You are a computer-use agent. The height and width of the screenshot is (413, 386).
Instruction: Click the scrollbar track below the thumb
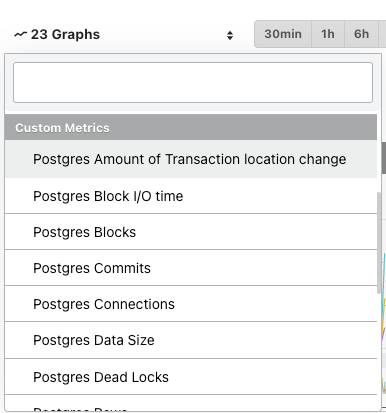pos(379,350)
